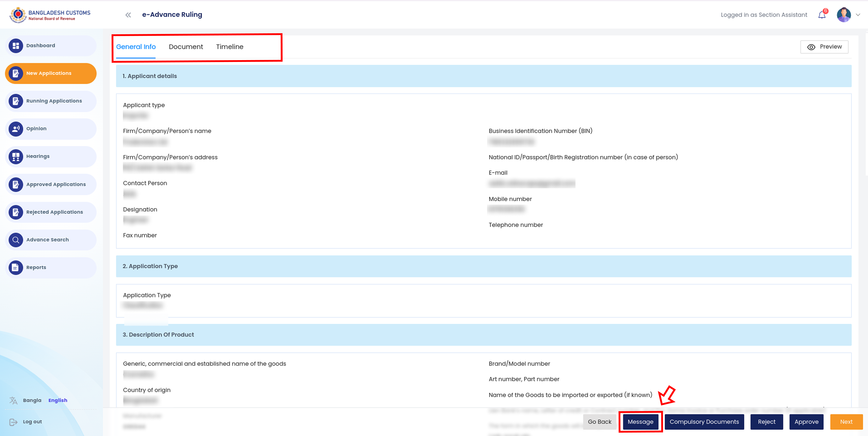The image size is (868, 436).
Task: Switch language to English
Action: 58,400
